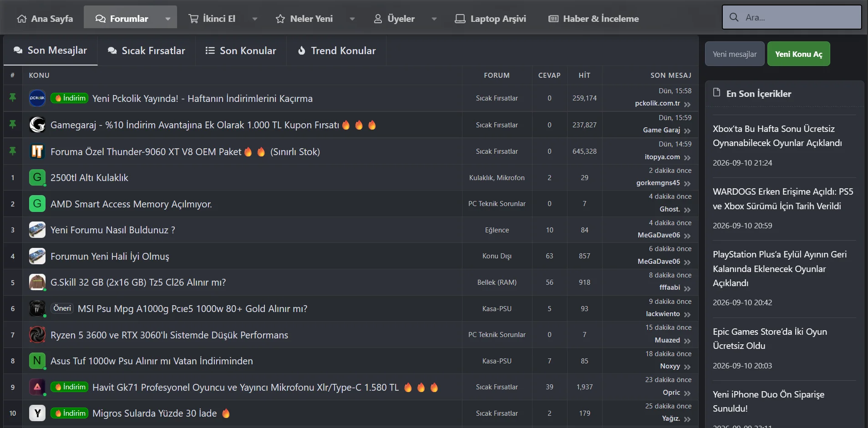Open the Üyeler members page
The image size is (868, 428).
394,19
